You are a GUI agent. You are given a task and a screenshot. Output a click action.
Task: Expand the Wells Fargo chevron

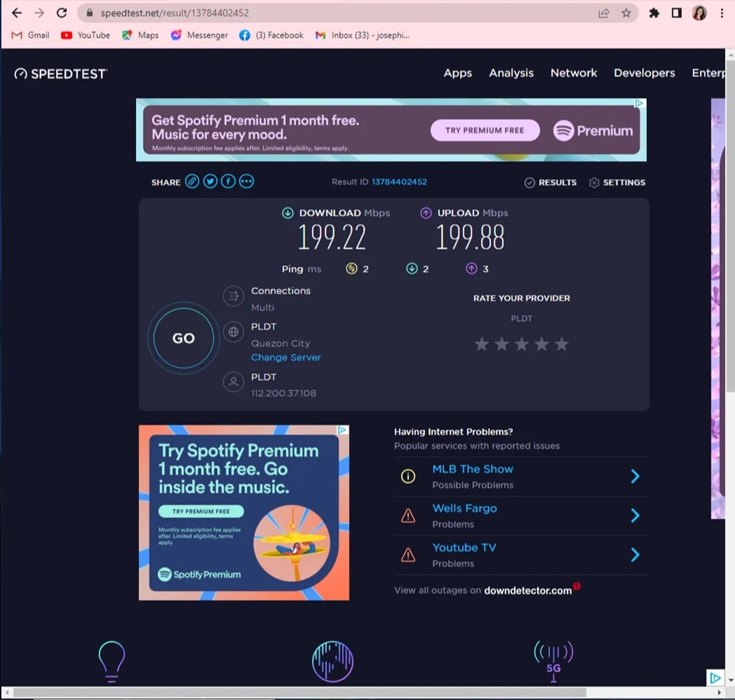[x=635, y=516]
